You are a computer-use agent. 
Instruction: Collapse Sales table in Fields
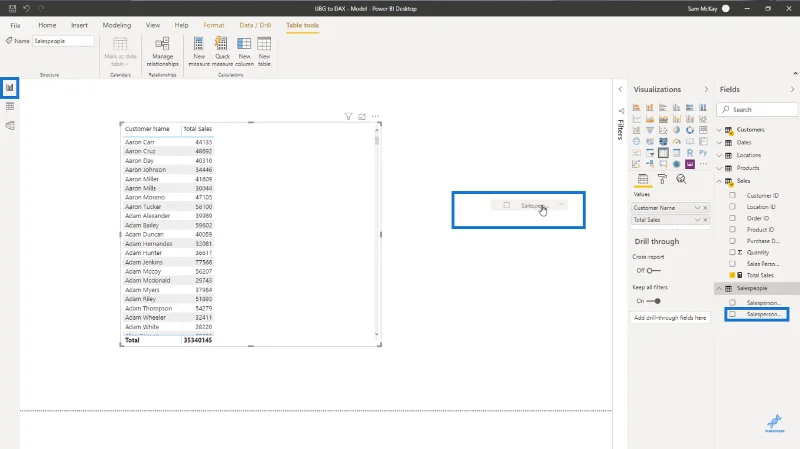(719, 181)
